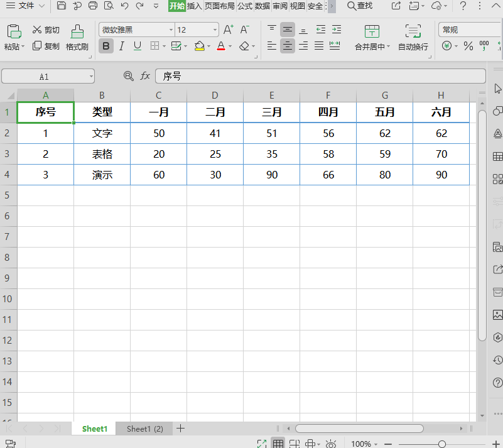Select row 5 header
Screen dimensions: 503x448
[8, 195]
